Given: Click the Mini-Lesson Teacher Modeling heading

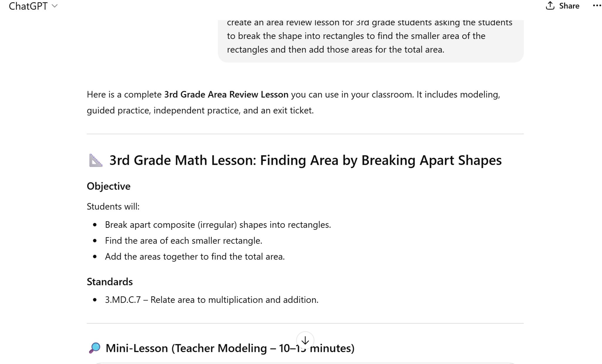Looking at the screenshot, I should [230, 348].
